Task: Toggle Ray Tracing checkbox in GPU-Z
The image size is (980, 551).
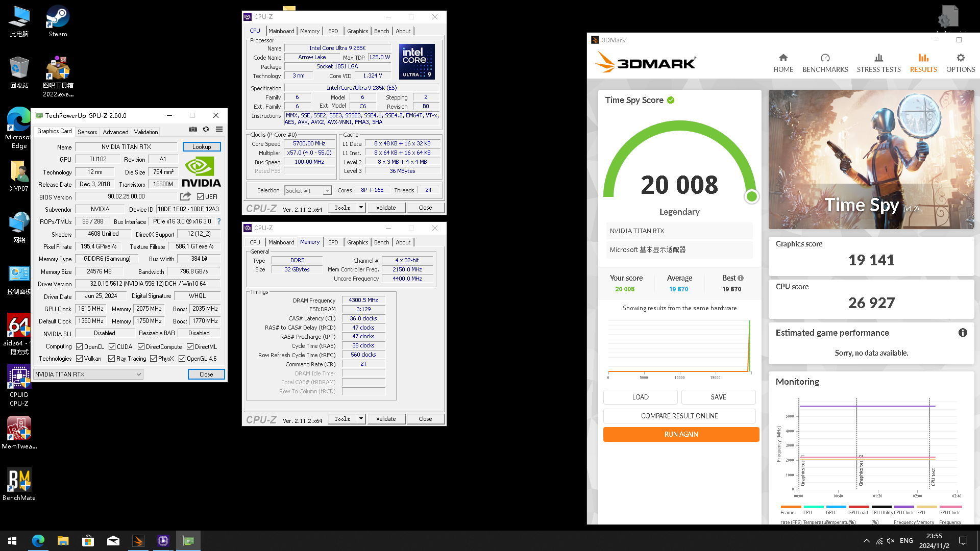Action: (111, 359)
